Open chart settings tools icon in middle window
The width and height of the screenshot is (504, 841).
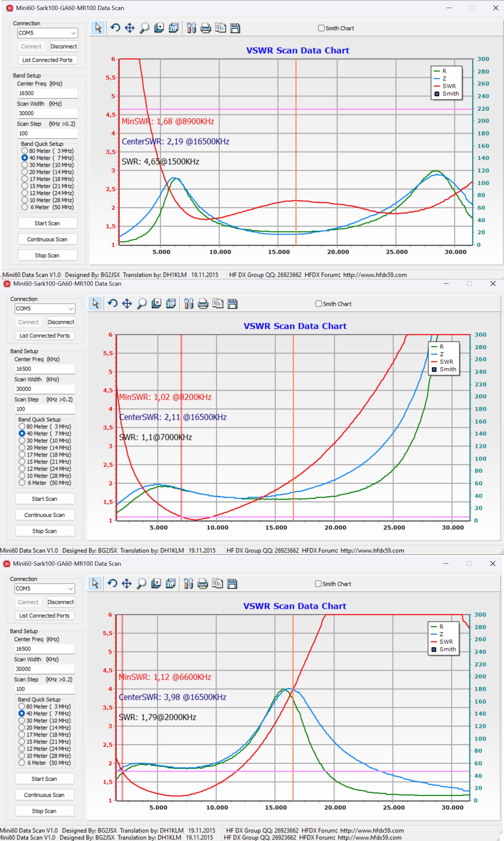click(188, 303)
